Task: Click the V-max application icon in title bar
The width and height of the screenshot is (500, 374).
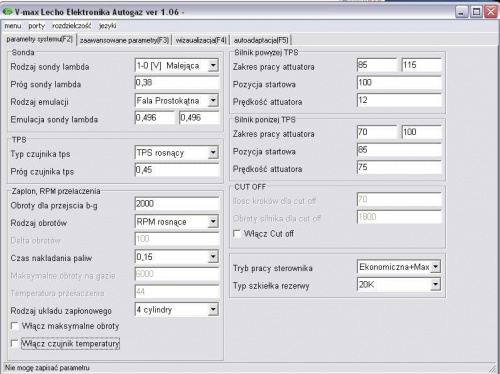Action: click(7, 12)
